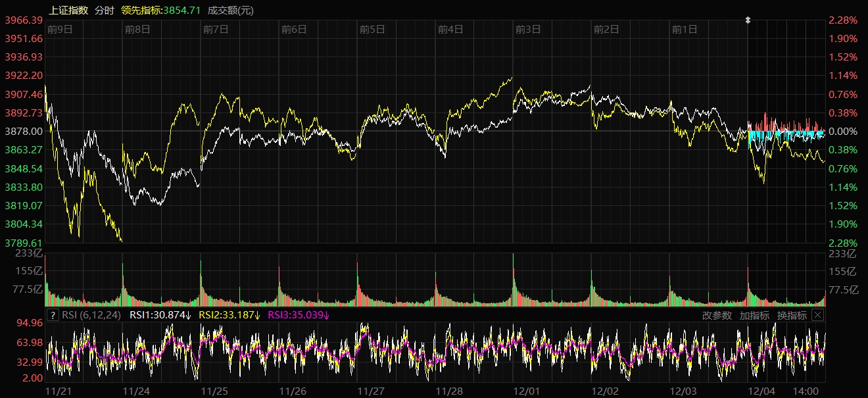Select the RSI1 value legend
The height and width of the screenshot is (398, 868).
160,315
